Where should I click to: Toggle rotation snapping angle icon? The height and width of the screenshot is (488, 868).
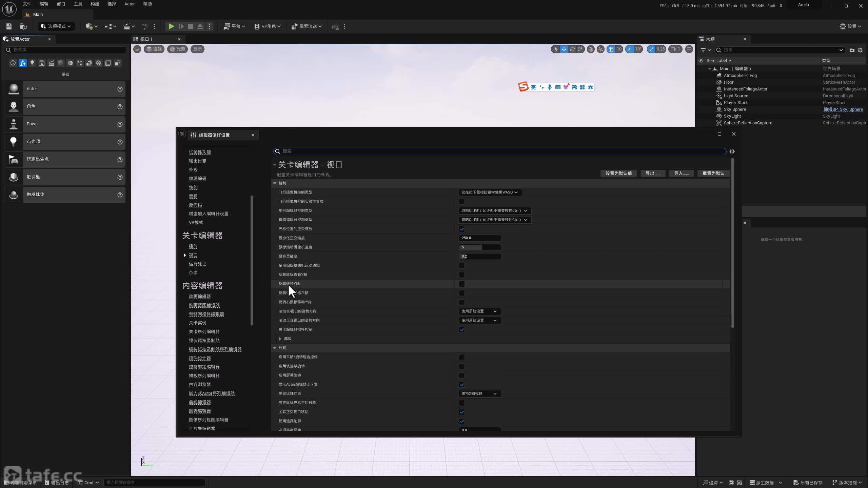[630, 49]
